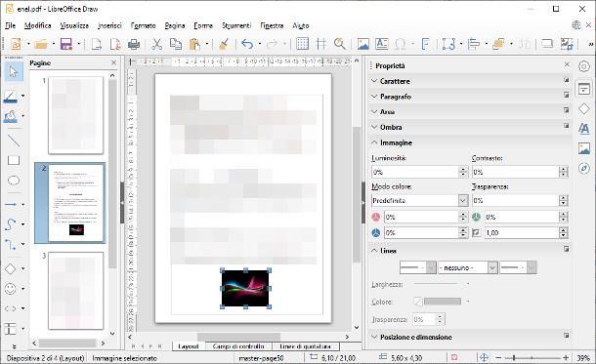Screen dimensions: 596x364
Task: Open the Open file folder icon
Action: 41,44
